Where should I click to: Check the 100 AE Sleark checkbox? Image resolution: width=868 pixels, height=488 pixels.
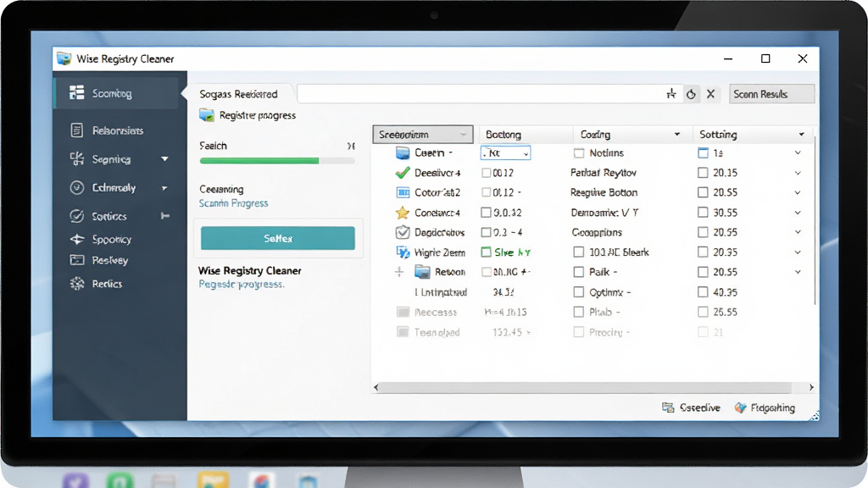click(x=578, y=252)
